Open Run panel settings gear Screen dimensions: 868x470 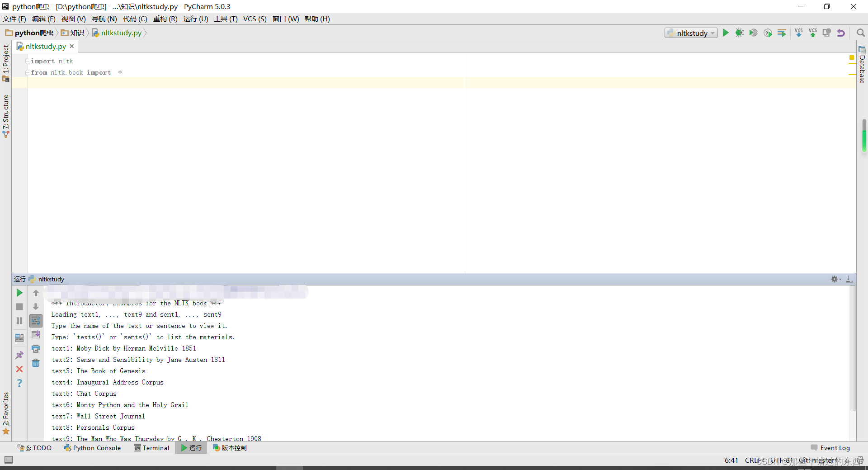(835, 279)
